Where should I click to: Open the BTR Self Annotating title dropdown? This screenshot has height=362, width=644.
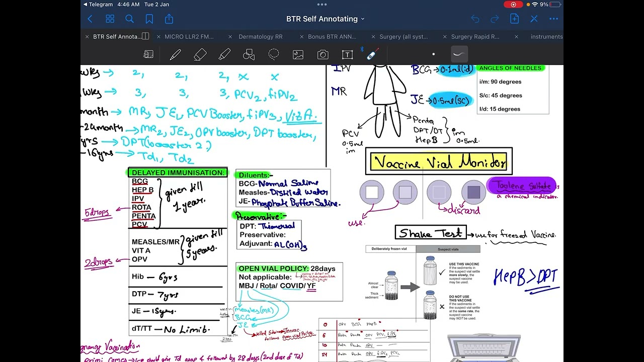pos(325,19)
